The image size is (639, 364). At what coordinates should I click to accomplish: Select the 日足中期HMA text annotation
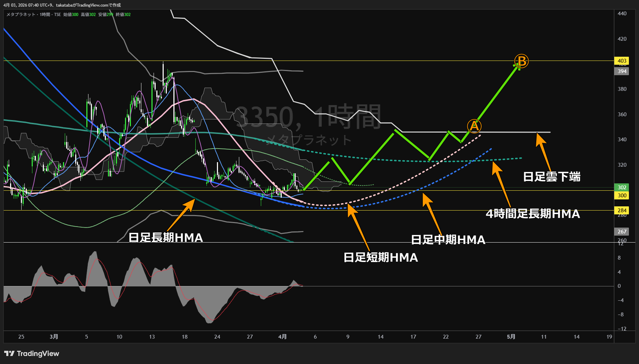448,240
